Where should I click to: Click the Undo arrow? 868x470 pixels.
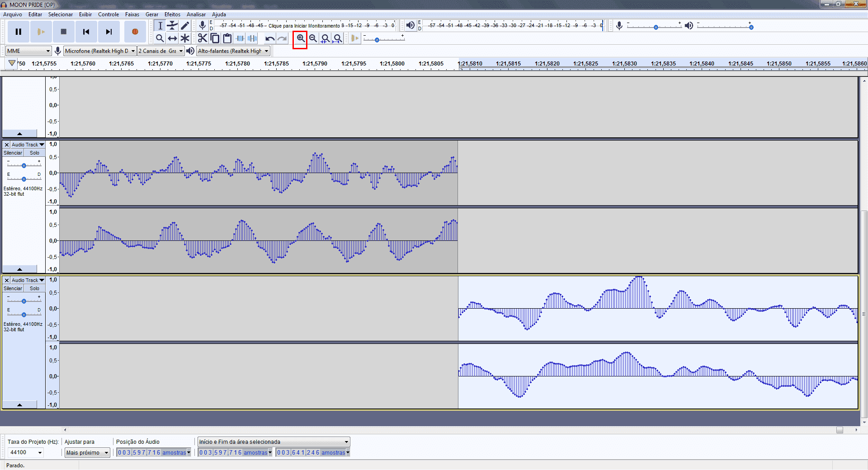(x=270, y=38)
